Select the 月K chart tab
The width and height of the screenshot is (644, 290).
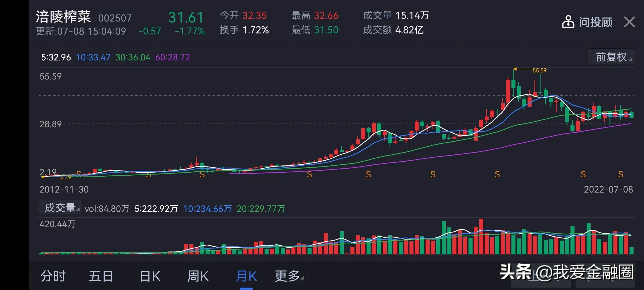246,276
